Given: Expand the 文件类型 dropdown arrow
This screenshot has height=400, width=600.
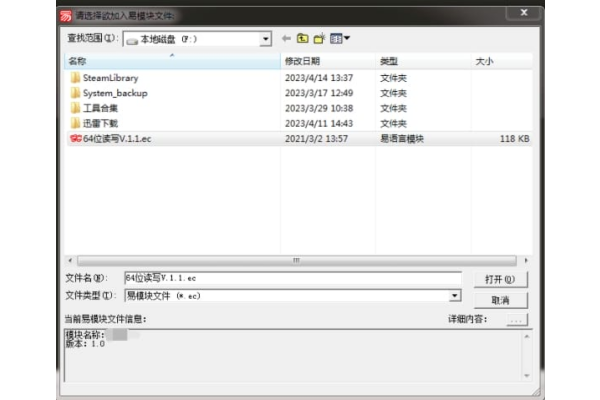Looking at the screenshot, I should click(455, 296).
